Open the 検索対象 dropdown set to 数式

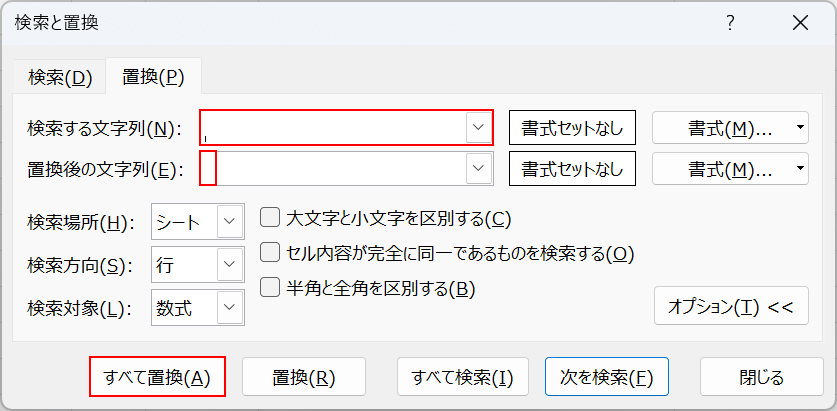click(x=229, y=308)
